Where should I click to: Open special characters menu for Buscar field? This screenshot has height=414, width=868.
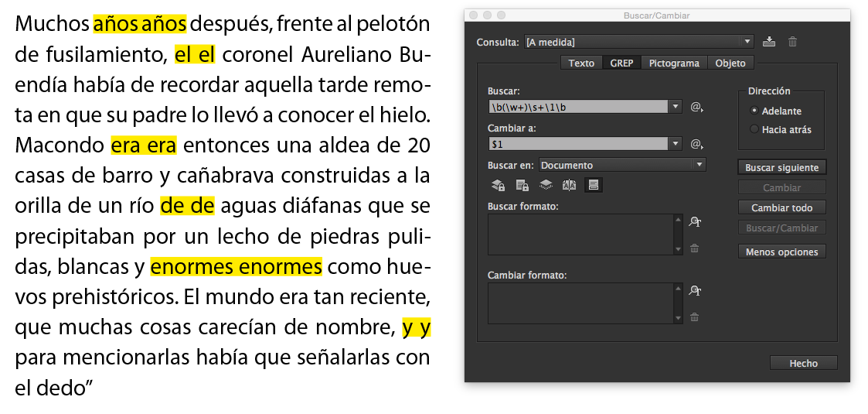[x=696, y=107]
